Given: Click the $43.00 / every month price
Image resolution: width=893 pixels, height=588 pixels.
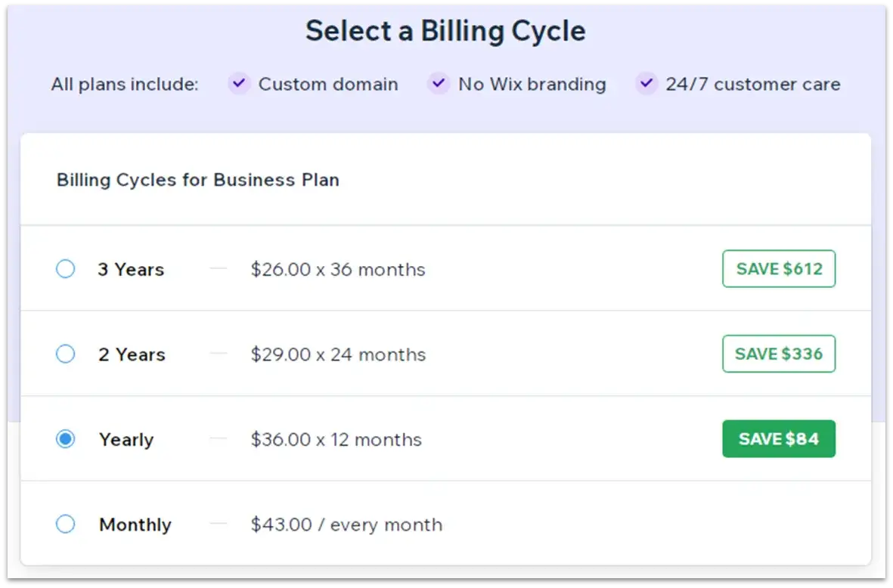Looking at the screenshot, I should [x=346, y=525].
